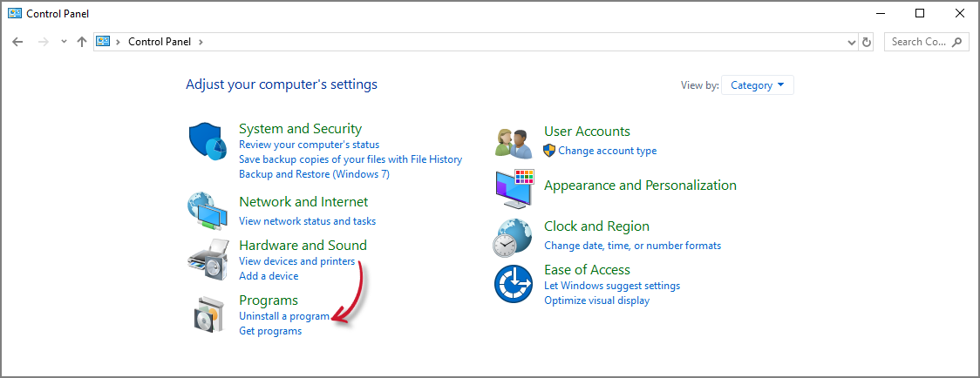Click the Appearance and Personalization monitor icon
Screen dimensions: 980x378
tap(513, 188)
